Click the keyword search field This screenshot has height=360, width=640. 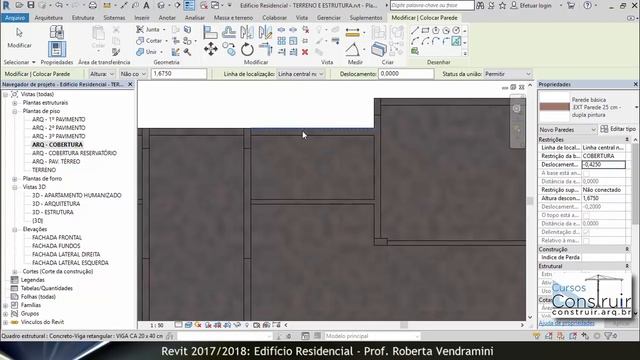[x=432, y=5]
